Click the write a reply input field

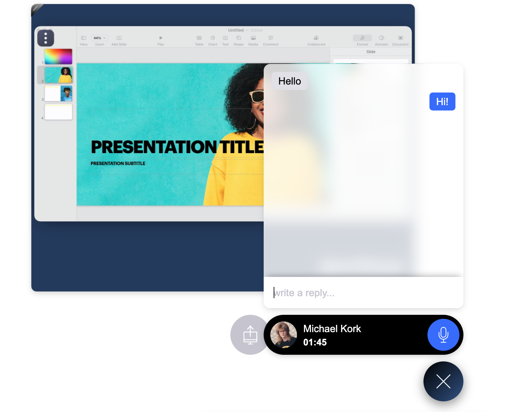coord(363,293)
